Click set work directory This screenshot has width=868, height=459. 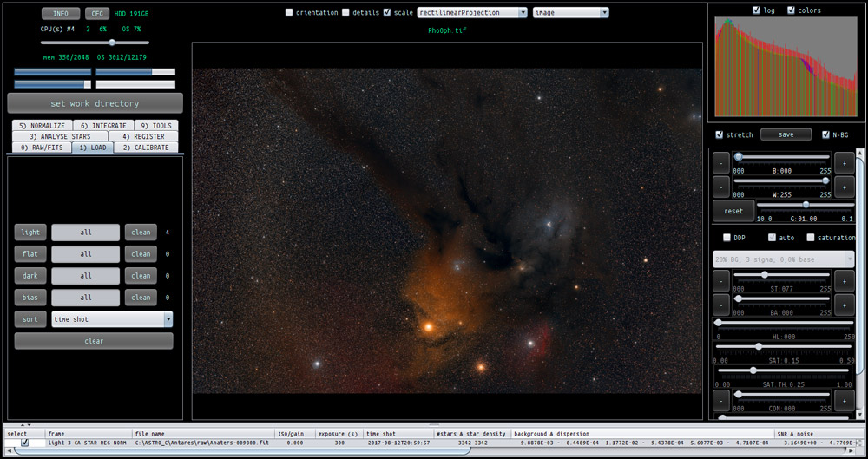click(95, 103)
